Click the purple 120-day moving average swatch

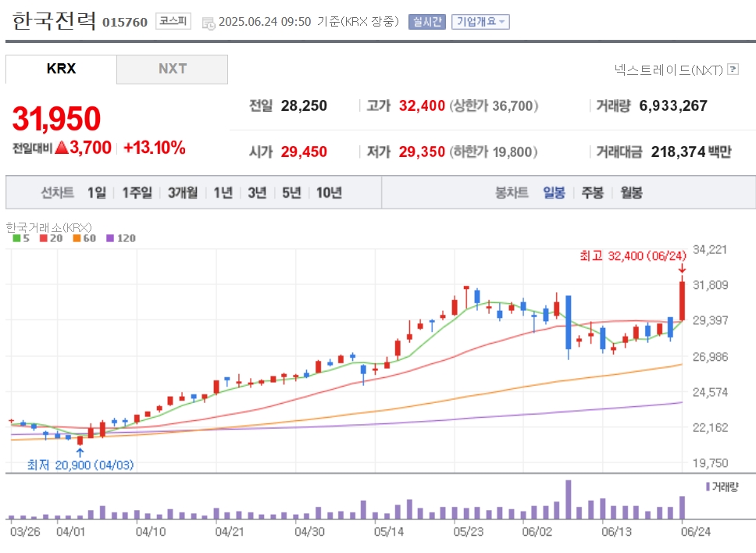click(110, 238)
